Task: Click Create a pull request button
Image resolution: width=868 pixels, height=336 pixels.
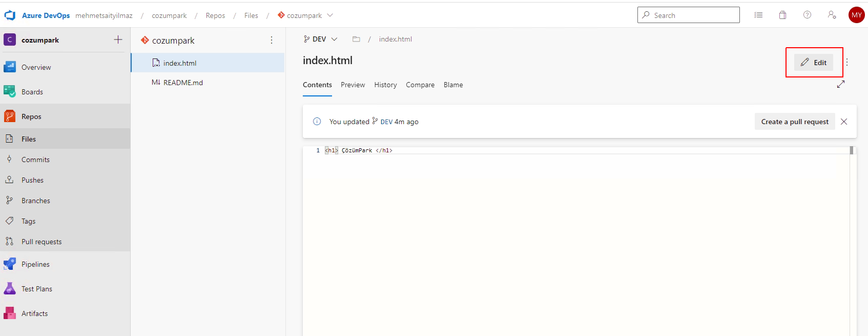Action: (795, 122)
